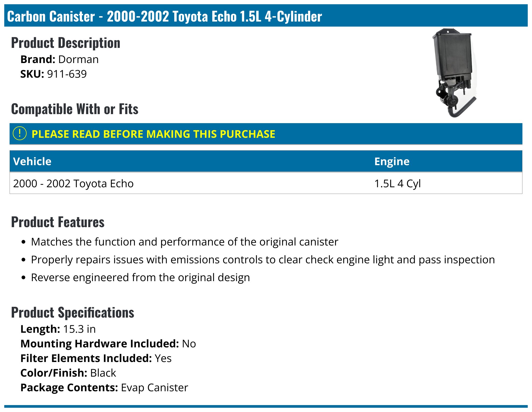The width and height of the screenshot is (532, 412).
Task: Click the Mounting Hardware Included line
Action: (108, 344)
